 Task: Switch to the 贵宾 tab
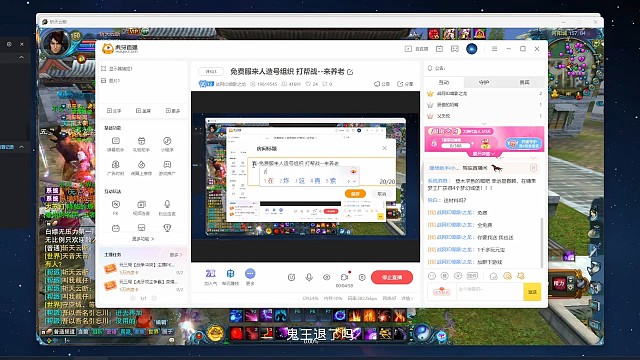[524, 82]
